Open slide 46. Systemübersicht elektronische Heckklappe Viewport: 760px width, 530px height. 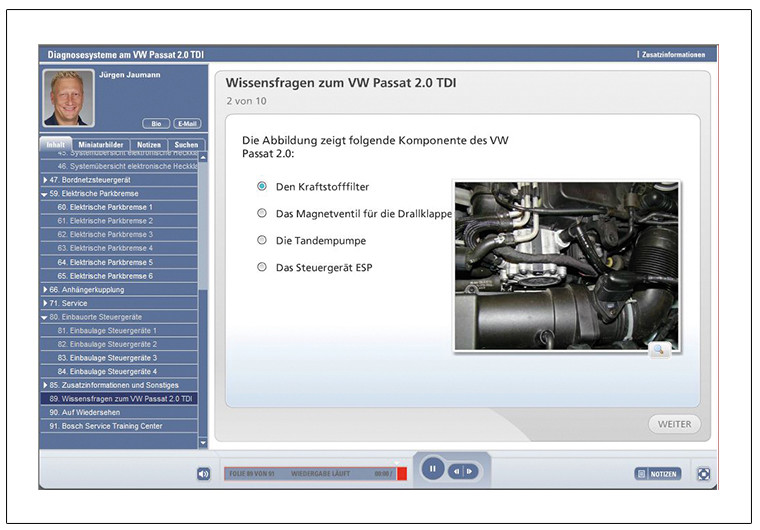tap(119, 166)
